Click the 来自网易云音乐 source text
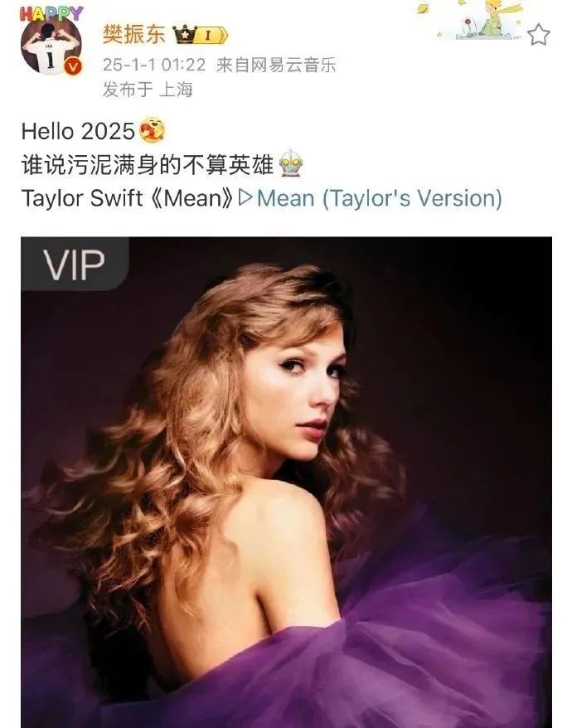 (276, 65)
